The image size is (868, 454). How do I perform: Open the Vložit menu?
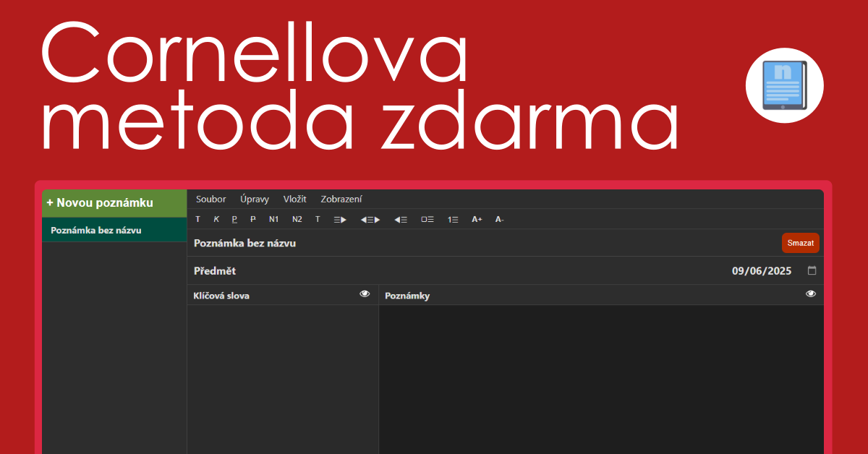coord(295,199)
